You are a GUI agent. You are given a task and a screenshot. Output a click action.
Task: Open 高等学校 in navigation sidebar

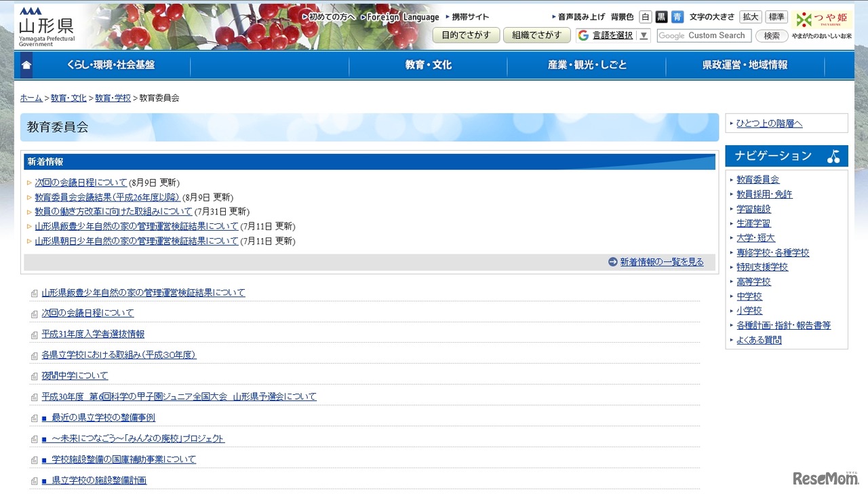tap(753, 282)
